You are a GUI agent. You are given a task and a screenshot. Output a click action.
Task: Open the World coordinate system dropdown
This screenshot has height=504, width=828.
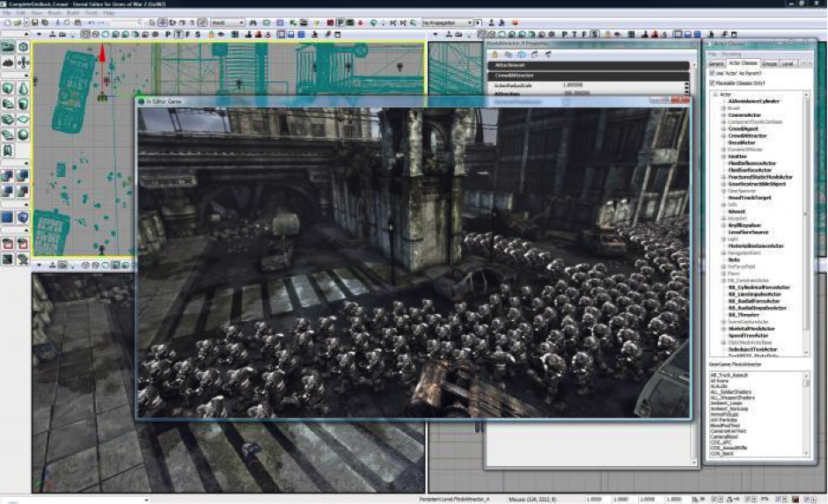click(x=228, y=23)
